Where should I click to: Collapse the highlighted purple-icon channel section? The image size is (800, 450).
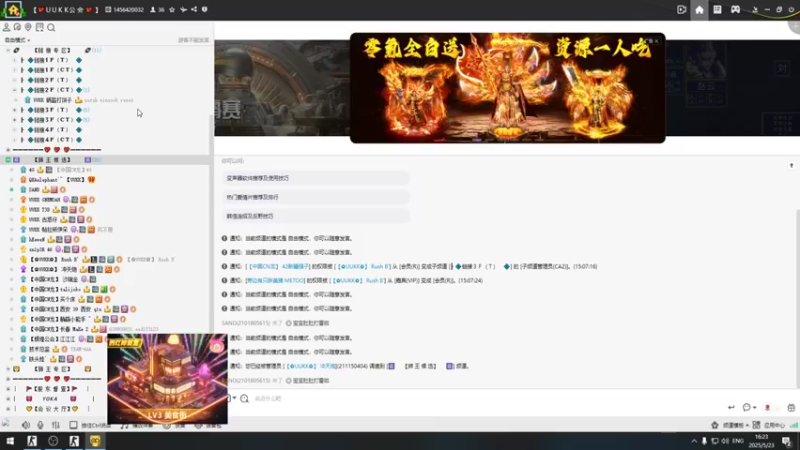[8, 160]
